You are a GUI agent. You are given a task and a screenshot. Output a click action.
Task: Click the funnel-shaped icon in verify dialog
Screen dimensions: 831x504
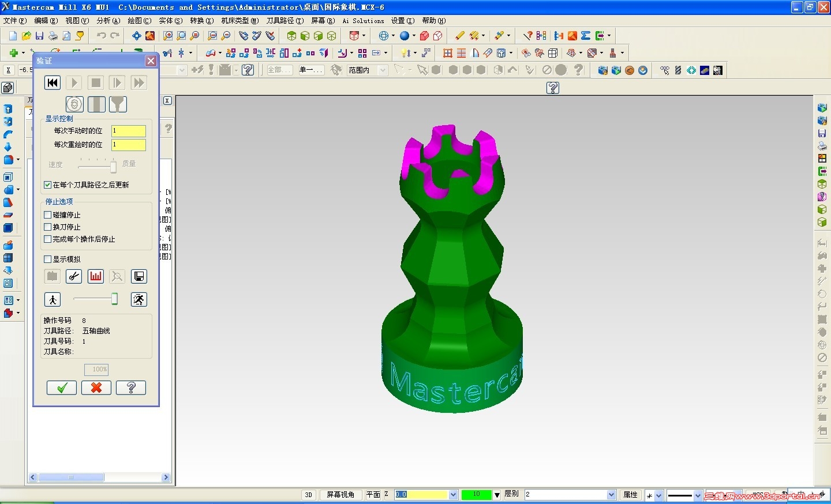(x=118, y=104)
